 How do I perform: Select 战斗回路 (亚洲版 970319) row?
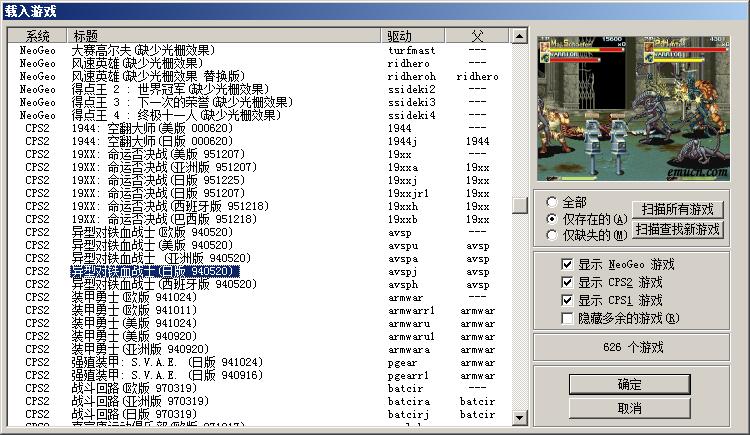(258, 401)
